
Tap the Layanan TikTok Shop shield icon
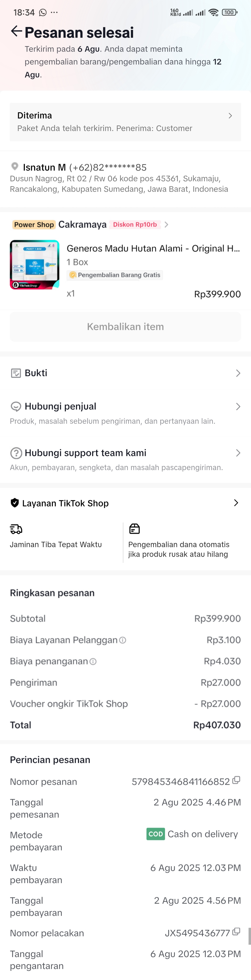click(15, 503)
